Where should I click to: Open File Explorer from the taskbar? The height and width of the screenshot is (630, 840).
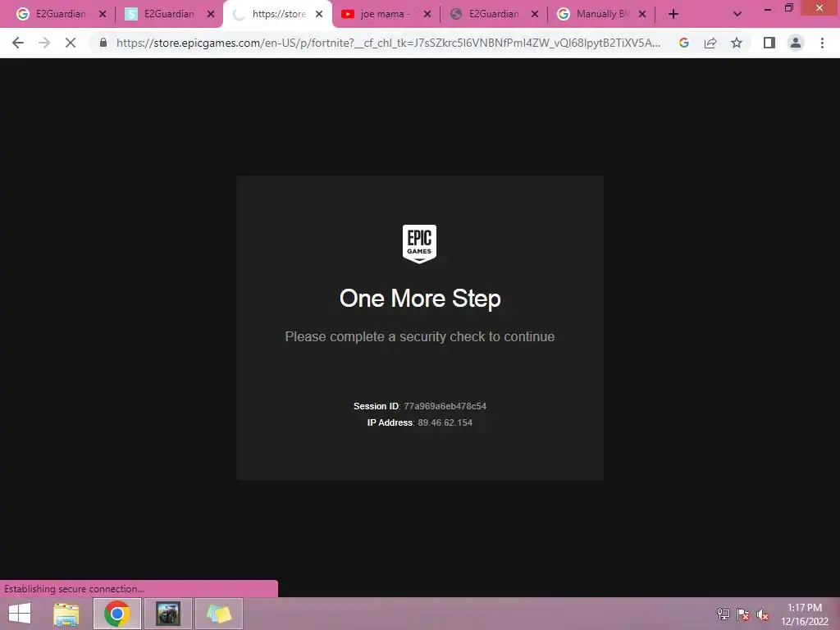pos(66,614)
